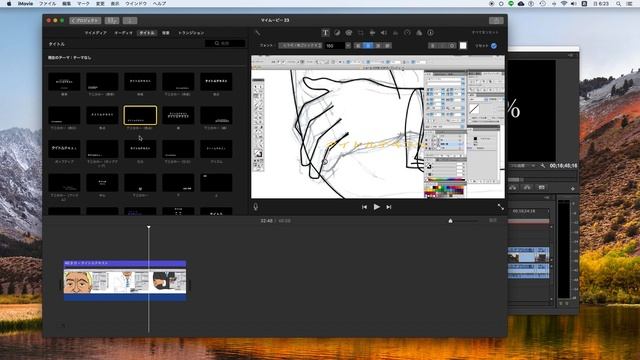Open the current theme selector
This screenshot has height=360, width=640.
click(x=69, y=58)
